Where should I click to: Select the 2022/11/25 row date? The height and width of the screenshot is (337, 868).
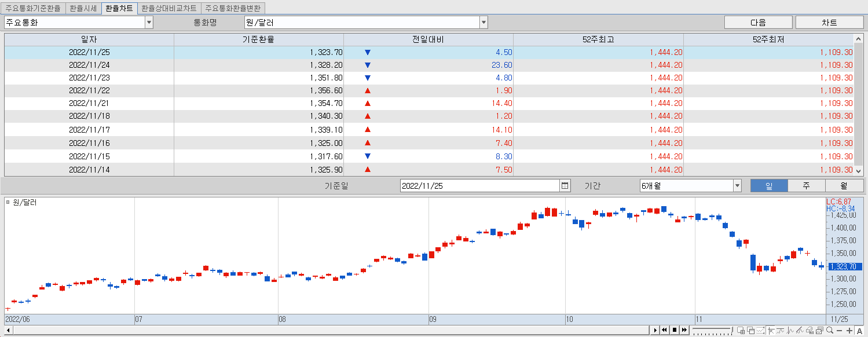[89, 52]
